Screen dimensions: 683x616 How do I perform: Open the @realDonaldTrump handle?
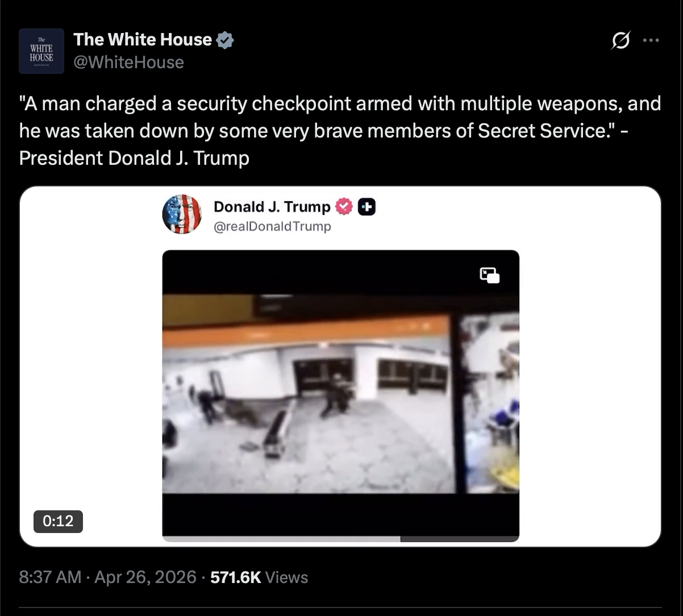272,227
